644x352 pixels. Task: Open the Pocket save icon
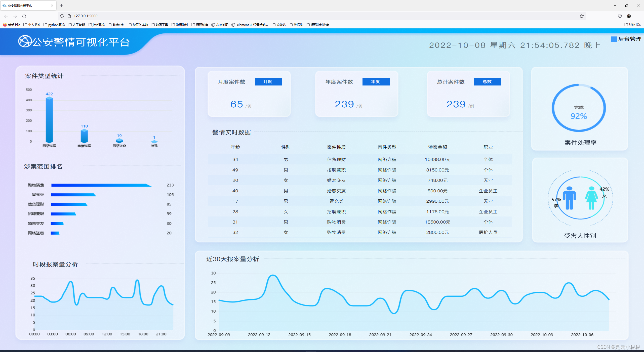pyautogui.click(x=620, y=16)
